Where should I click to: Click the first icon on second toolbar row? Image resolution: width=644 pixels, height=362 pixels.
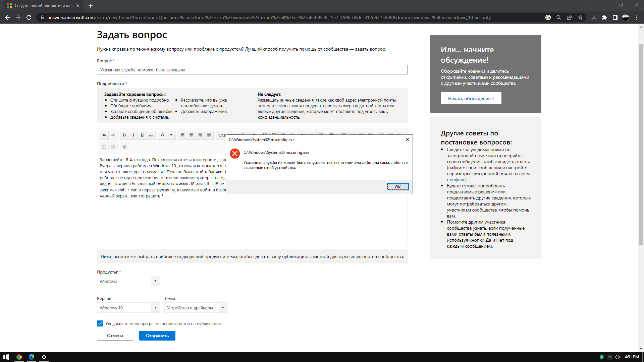[x=104, y=146]
